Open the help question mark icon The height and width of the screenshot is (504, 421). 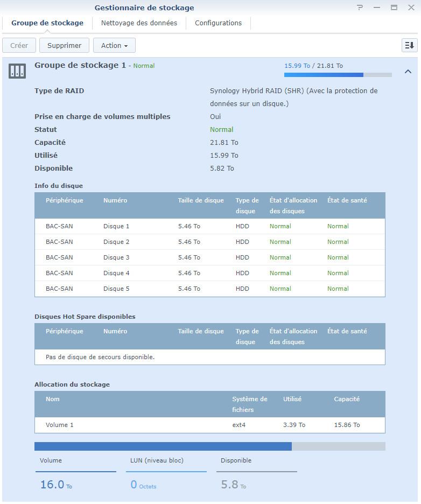click(360, 8)
